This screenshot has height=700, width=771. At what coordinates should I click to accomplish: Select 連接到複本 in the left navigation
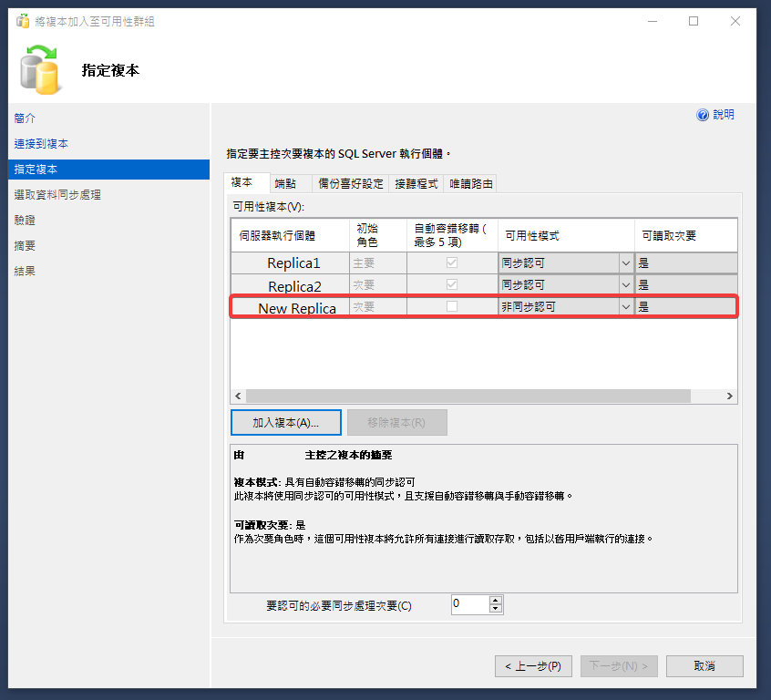pyautogui.click(x=41, y=144)
